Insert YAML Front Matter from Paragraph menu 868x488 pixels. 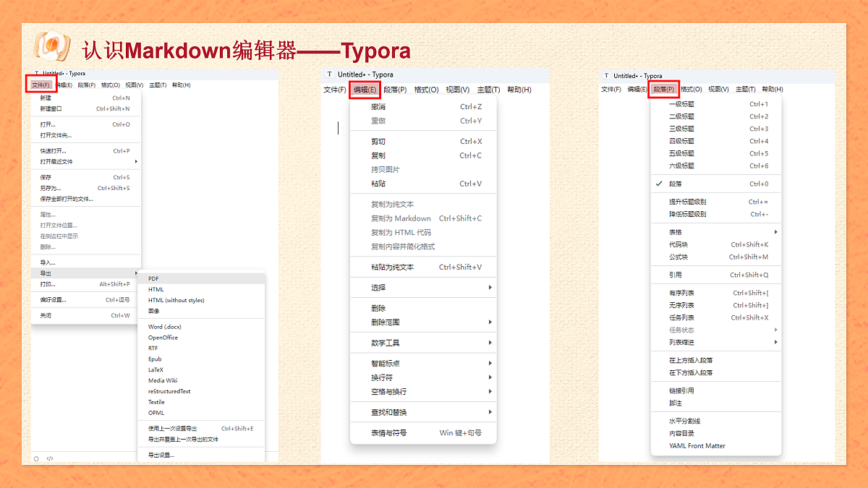click(x=718, y=446)
